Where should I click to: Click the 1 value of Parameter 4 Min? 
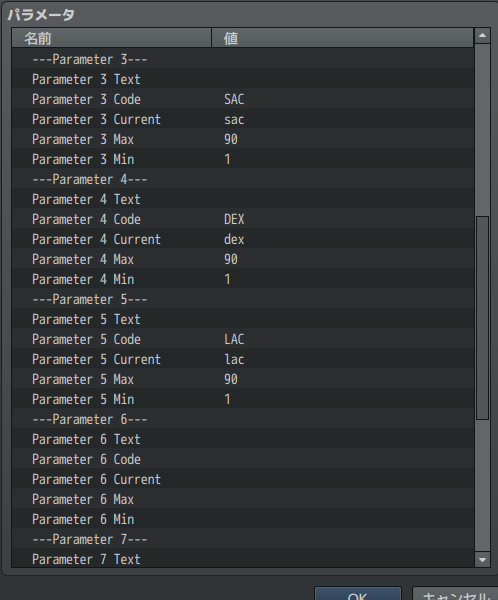click(227, 279)
